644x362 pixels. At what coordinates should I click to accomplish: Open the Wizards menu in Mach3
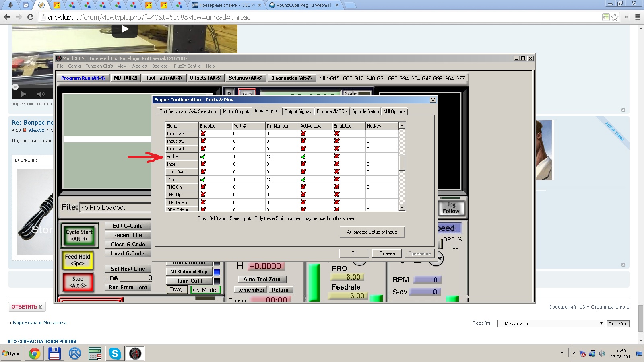[139, 66]
